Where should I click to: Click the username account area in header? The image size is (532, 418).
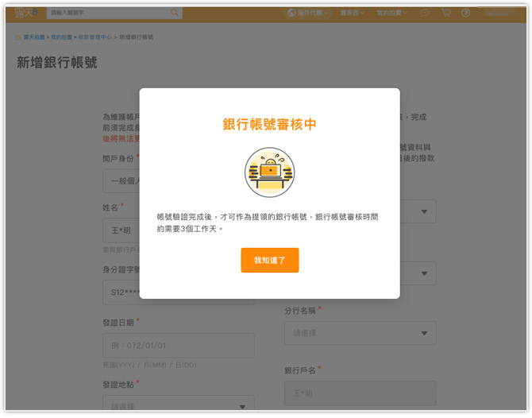(500, 13)
